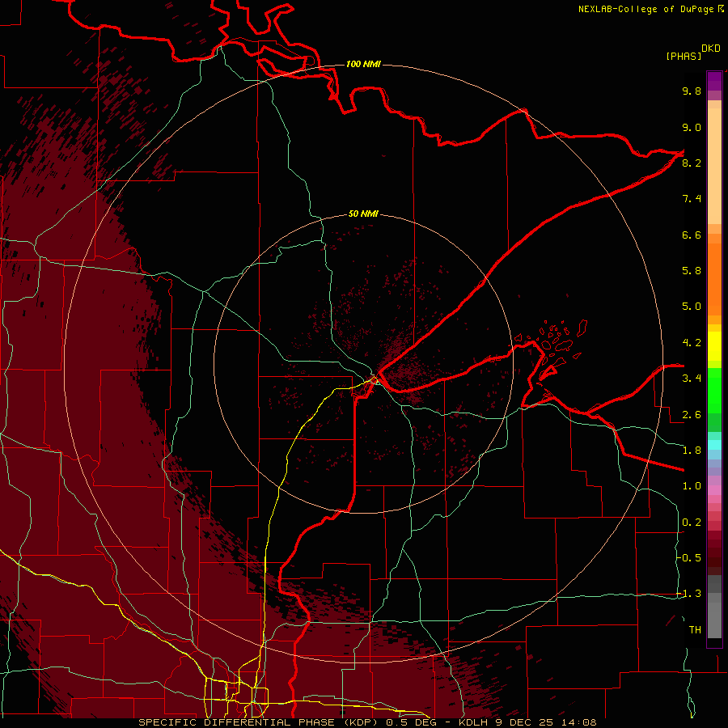Select the -1.3 scale value
Image resolution: width=728 pixels, height=728 pixels.
[689, 594]
